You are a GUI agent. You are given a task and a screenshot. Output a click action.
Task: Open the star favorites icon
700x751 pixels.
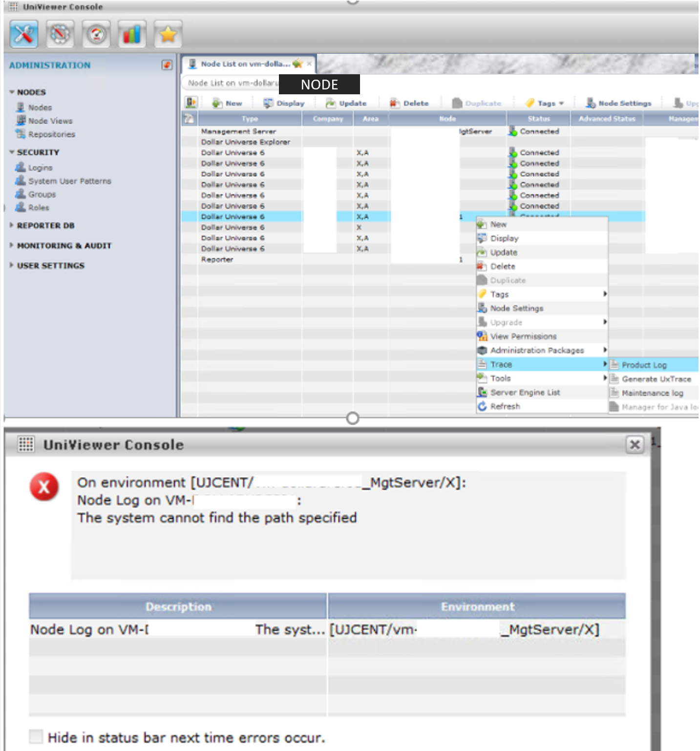(x=168, y=35)
